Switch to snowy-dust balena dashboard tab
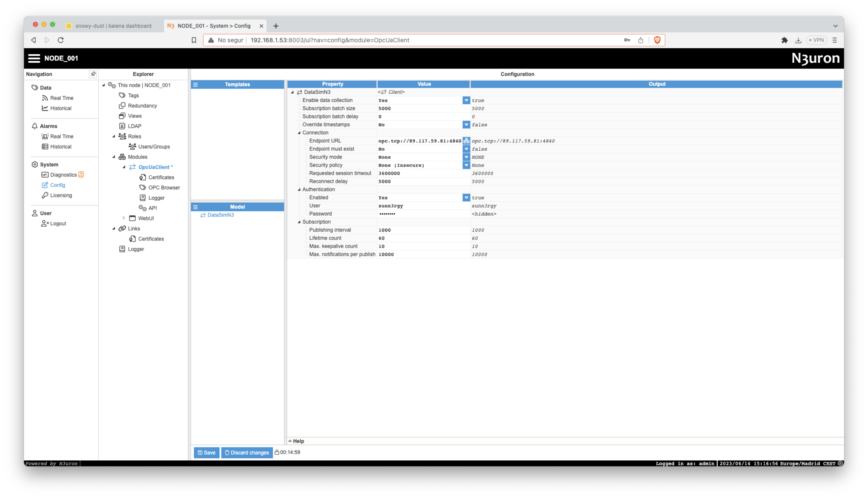Screen dimensions: 868x498 (113, 26)
